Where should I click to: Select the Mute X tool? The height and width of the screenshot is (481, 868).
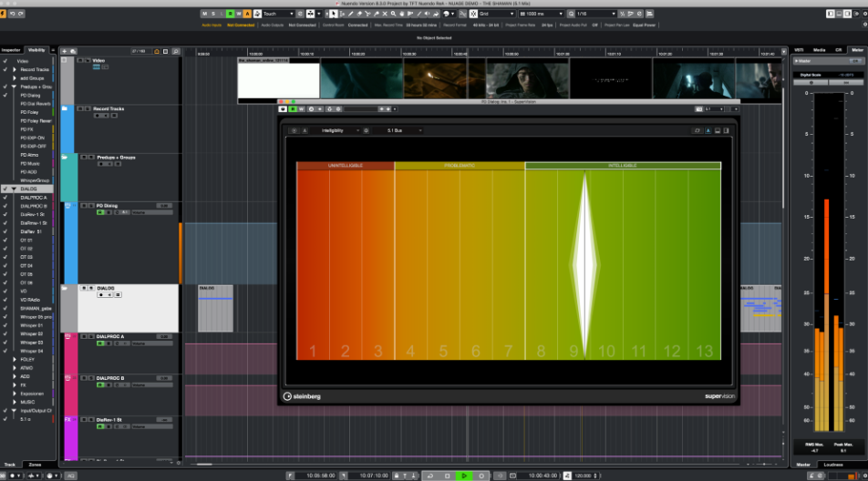coord(385,14)
